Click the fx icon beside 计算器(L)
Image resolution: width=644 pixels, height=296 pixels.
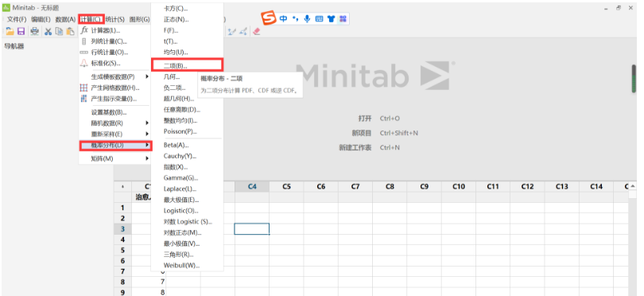point(84,30)
